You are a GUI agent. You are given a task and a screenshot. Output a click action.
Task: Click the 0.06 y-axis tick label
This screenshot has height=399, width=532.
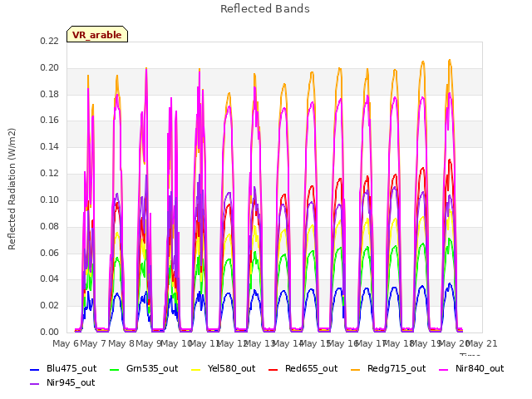[x=50, y=253]
